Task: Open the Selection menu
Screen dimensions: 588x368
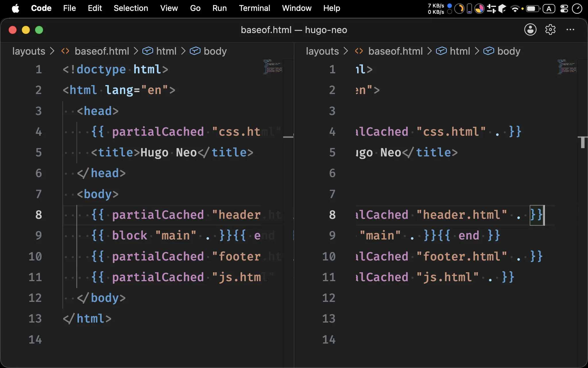Action: (131, 8)
